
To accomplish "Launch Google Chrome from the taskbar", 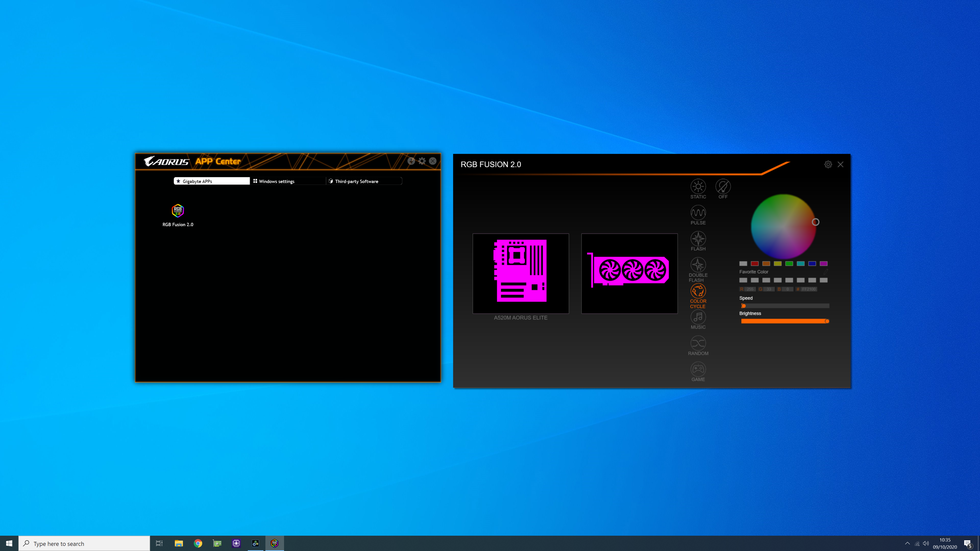I will click(198, 543).
